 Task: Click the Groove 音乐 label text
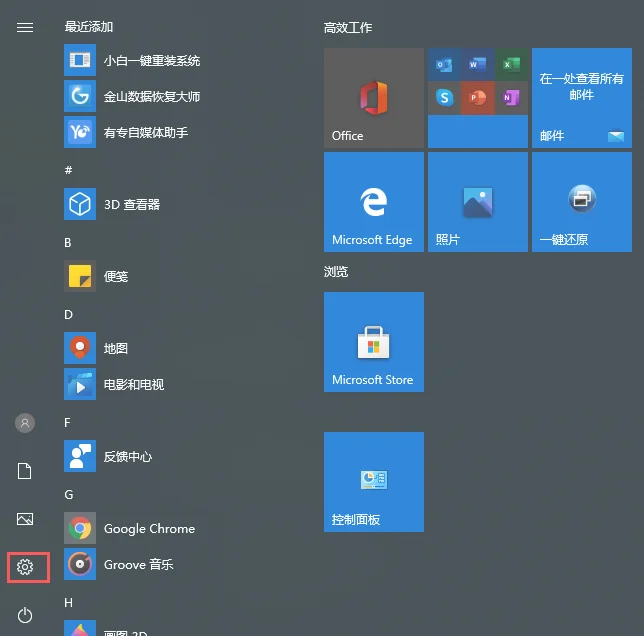pyautogui.click(x=139, y=565)
